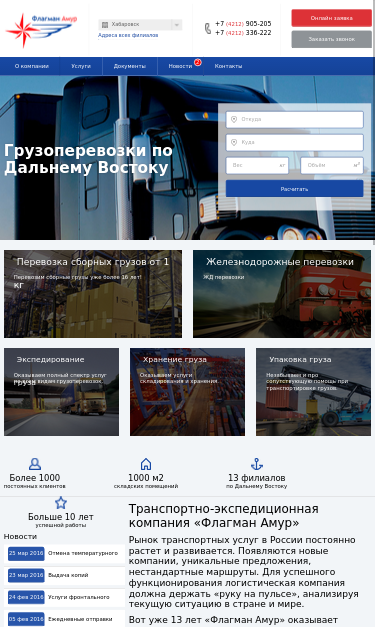Open news Ежедневные отправки
Viewport: 375px width, 627px height.
(x=80, y=619)
